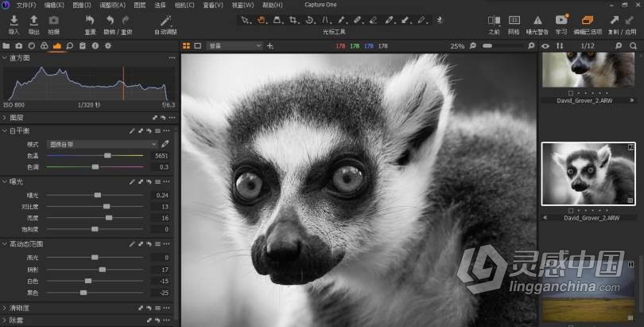Open File (文件) menu

(26, 5)
